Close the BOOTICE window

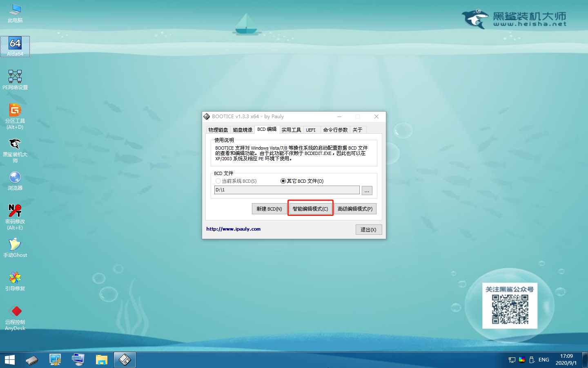click(x=376, y=117)
